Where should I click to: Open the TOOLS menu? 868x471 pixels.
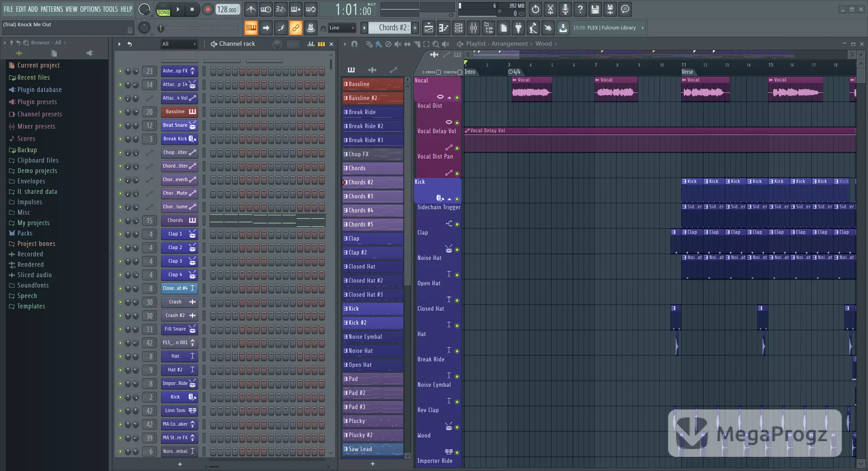pyautogui.click(x=110, y=9)
